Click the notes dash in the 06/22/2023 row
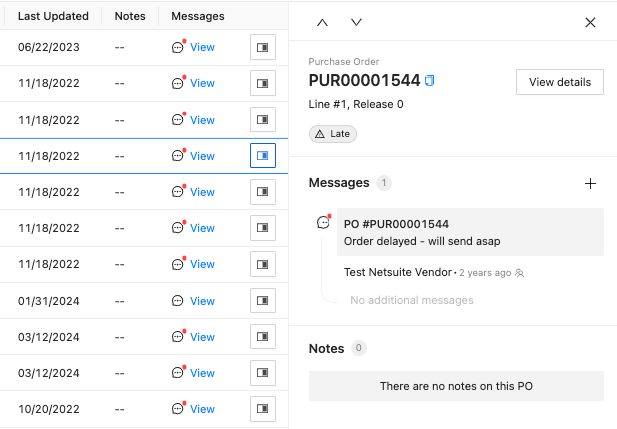Viewport: 617px width, 429px height. tap(120, 48)
